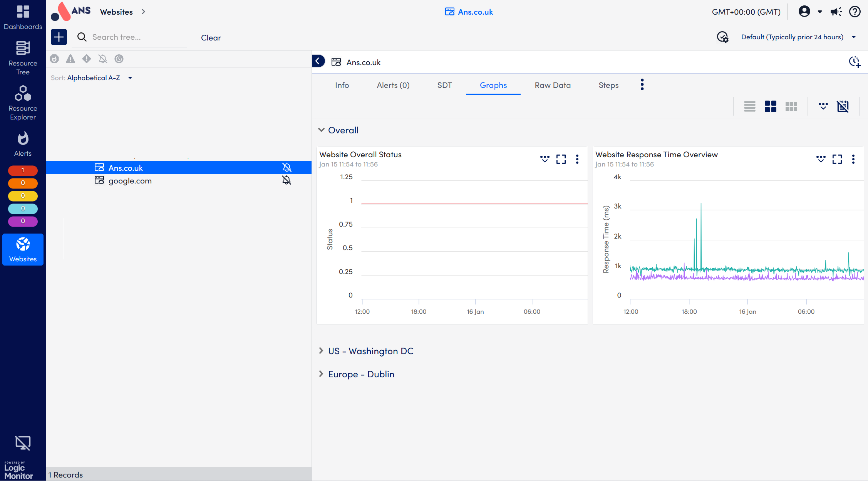Expand the US - Washington DC section
This screenshot has width=868, height=481.
tap(370, 351)
